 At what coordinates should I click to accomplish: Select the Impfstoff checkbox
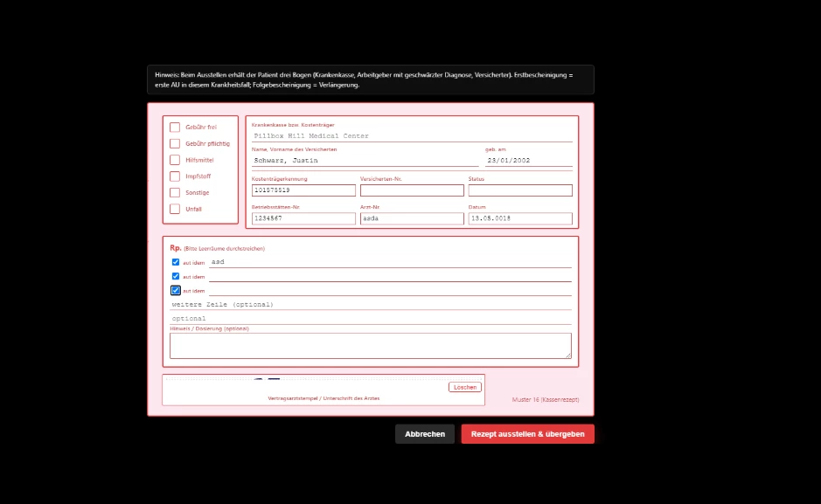[175, 176]
